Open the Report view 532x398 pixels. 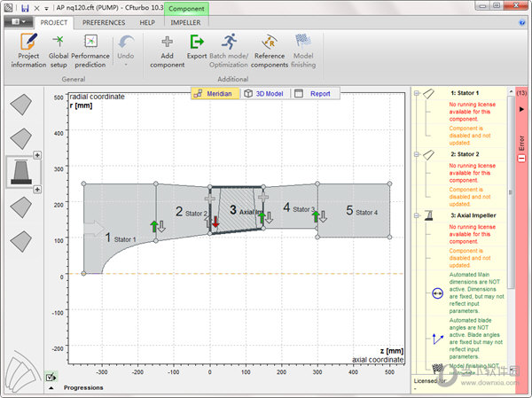(x=314, y=94)
